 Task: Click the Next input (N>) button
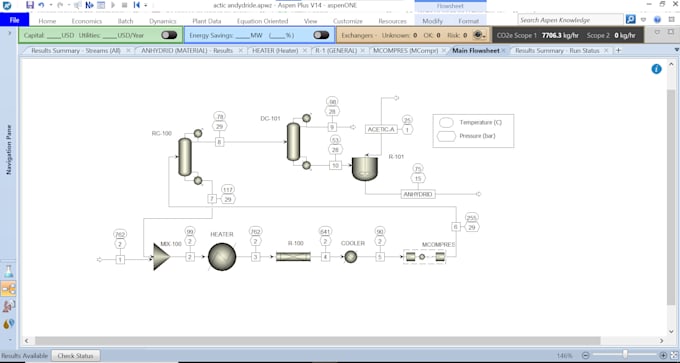tap(89, 5)
